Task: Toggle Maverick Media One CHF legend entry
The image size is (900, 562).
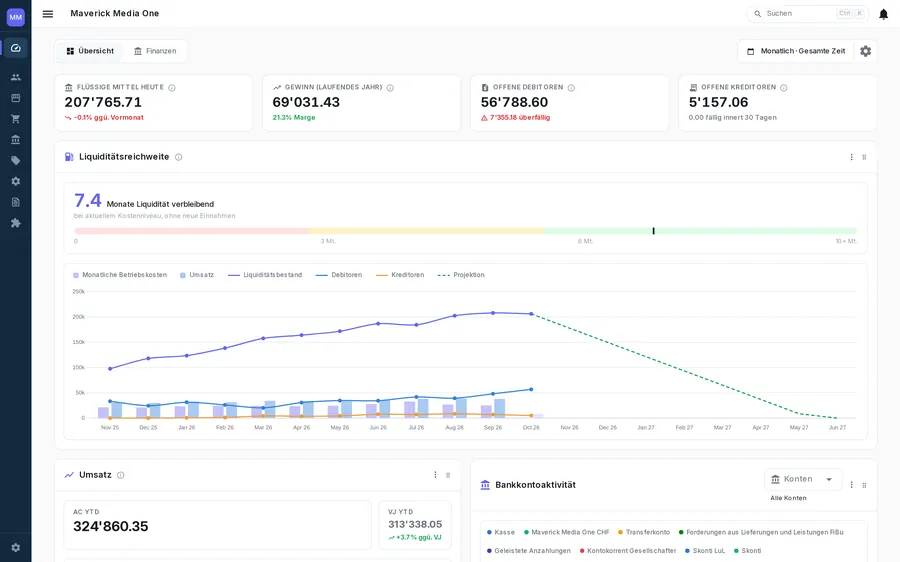Action: tap(567, 532)
